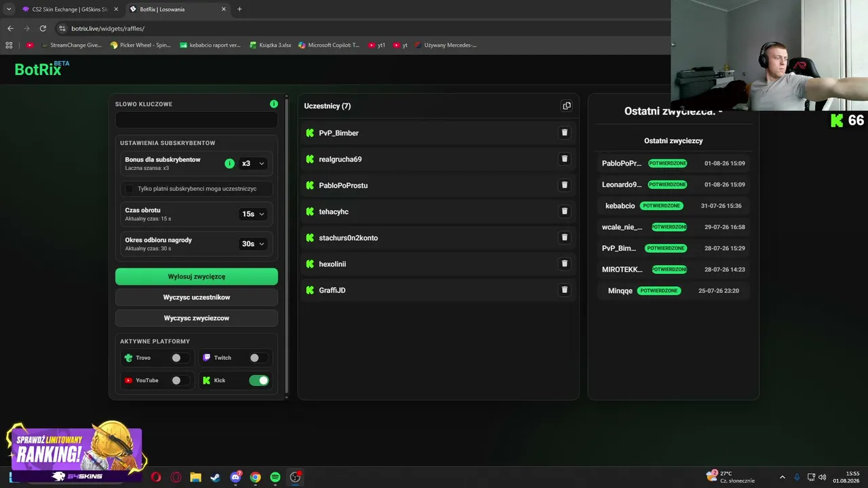This screenshot has height=488, width=868.
Task: Click clock showing 15:55 in taskbar
Action: click(847, 477)
